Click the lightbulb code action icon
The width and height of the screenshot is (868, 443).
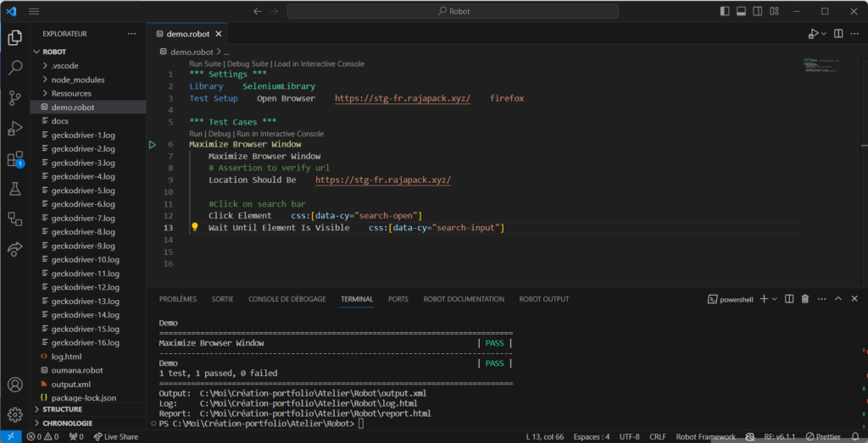pos(194,228)
